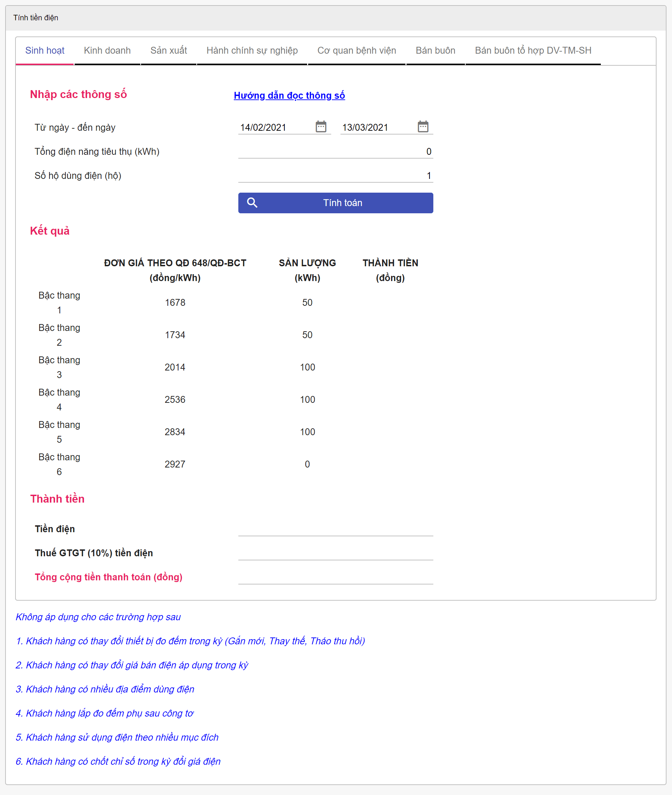Switch to the Sản xuất tab
The width and height of the screenshot is (672, 795).
[x=169, y=50]
